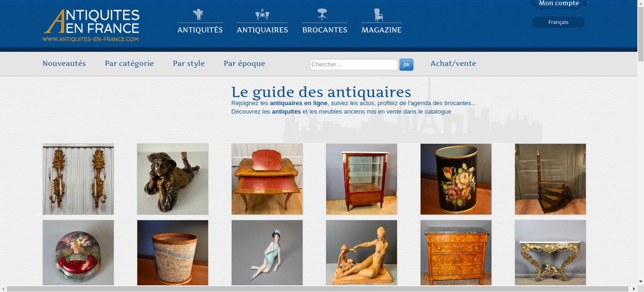The width and height of the screenshot is (644, 292).
Task: Click the pedestal table icon above Brocantes
Action: [322, 14]
